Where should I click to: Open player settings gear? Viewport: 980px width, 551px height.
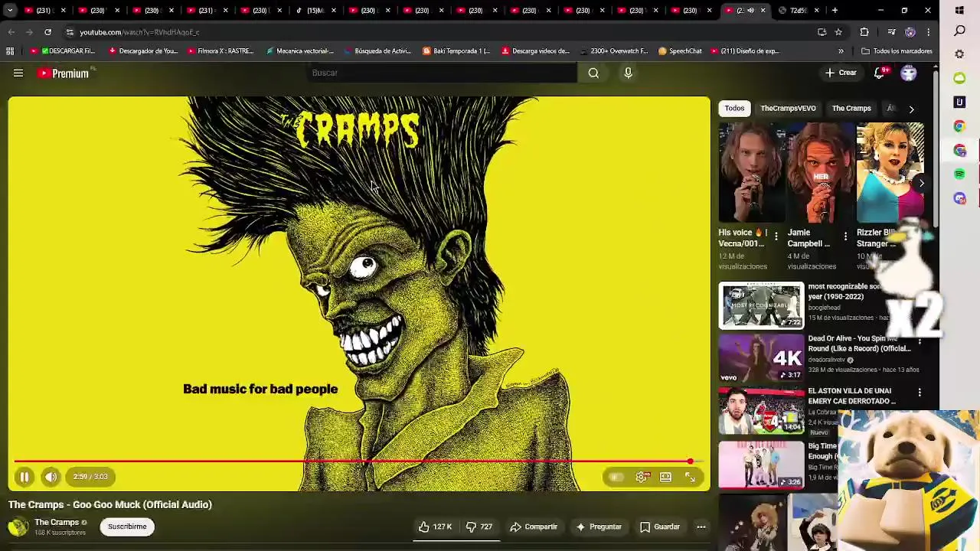(x=642, y=477)
